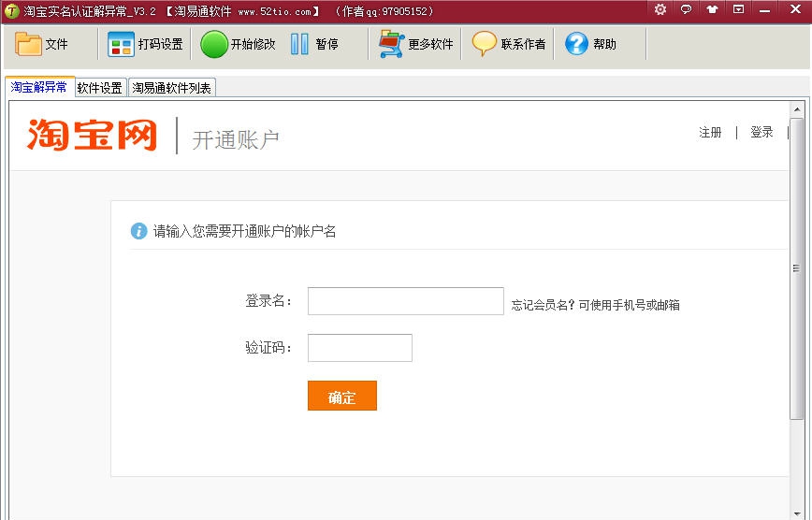This screenshot has width=812, height=520.
Task: Click the scrollbar down arrow
Action: [x=797, y=513]
